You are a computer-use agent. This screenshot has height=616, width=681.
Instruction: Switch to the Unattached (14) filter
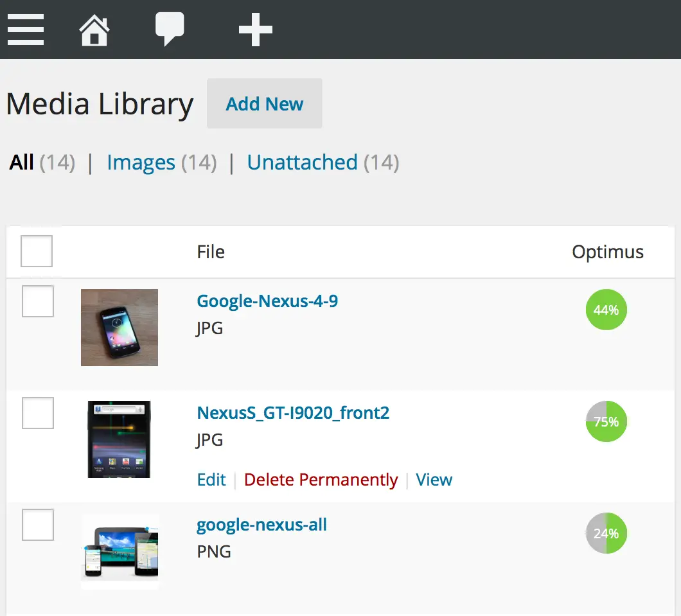302,163
